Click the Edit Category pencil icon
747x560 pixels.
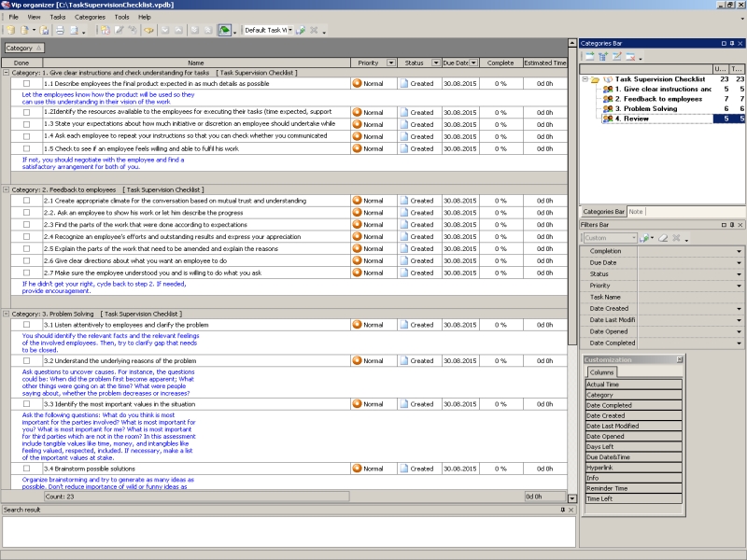(x=616, y=57)
